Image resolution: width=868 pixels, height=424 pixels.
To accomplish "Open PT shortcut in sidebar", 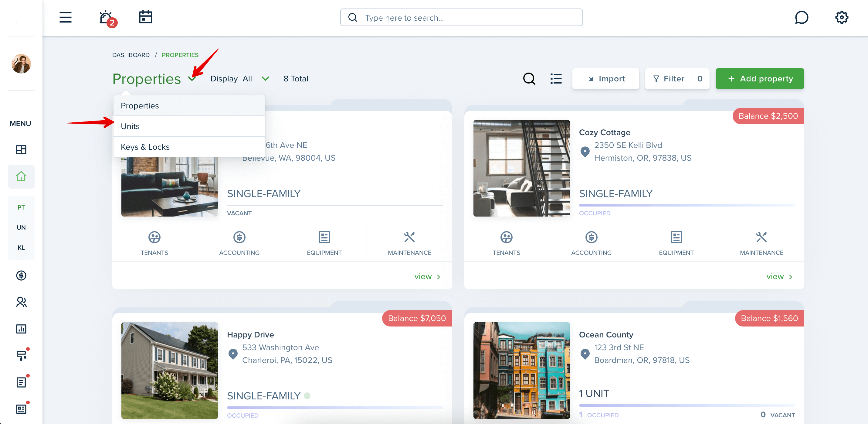I will (x=21, y=207).
